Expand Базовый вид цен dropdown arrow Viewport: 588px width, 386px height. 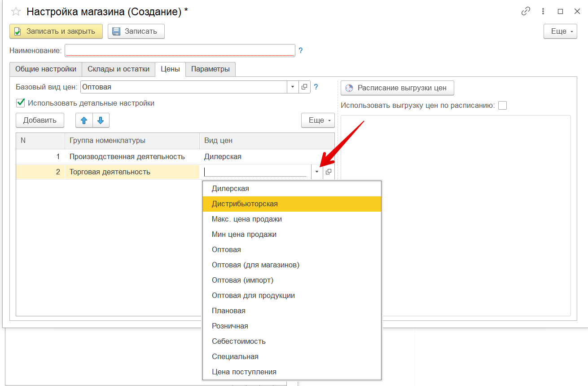293,87
